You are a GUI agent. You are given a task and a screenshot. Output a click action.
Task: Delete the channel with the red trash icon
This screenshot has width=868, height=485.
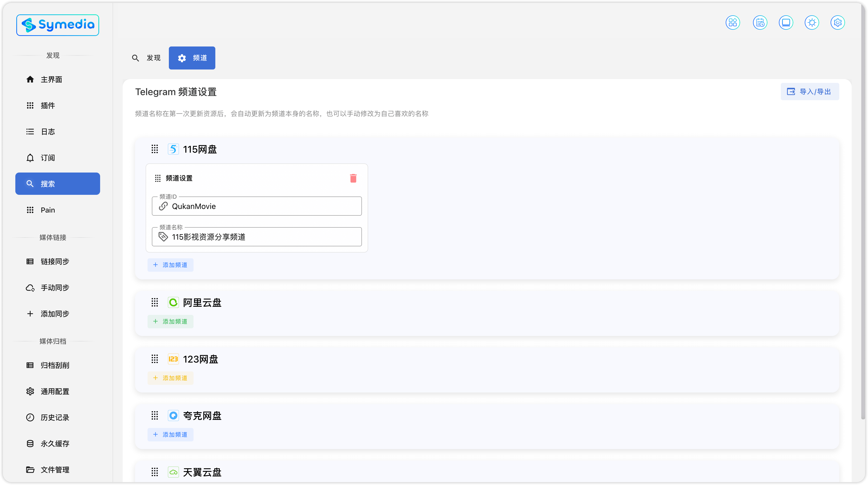[x=353, y=178]
